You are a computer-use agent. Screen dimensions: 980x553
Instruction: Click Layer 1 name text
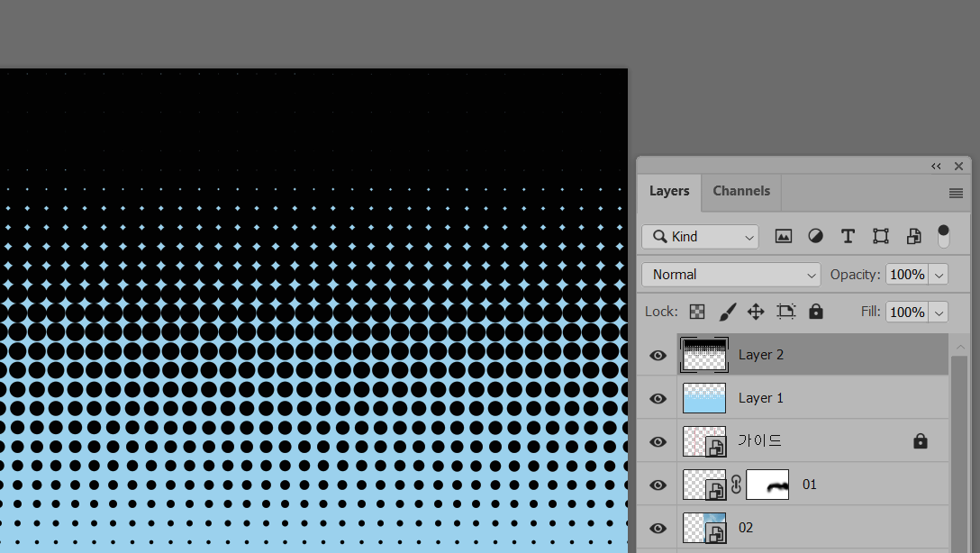(760, 398)
